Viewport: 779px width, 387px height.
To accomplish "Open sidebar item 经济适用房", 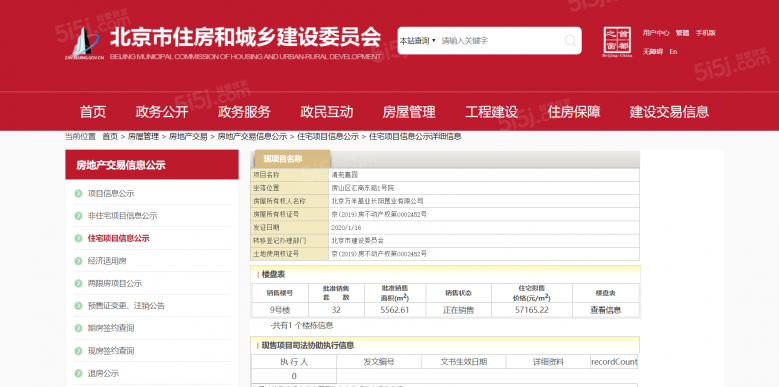I will (107, 261).
